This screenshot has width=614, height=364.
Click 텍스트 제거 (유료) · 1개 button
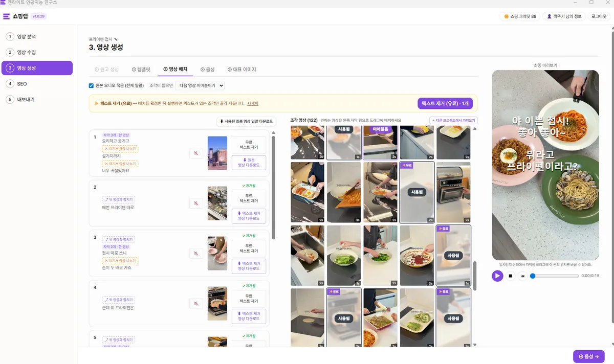click(445, 103)
